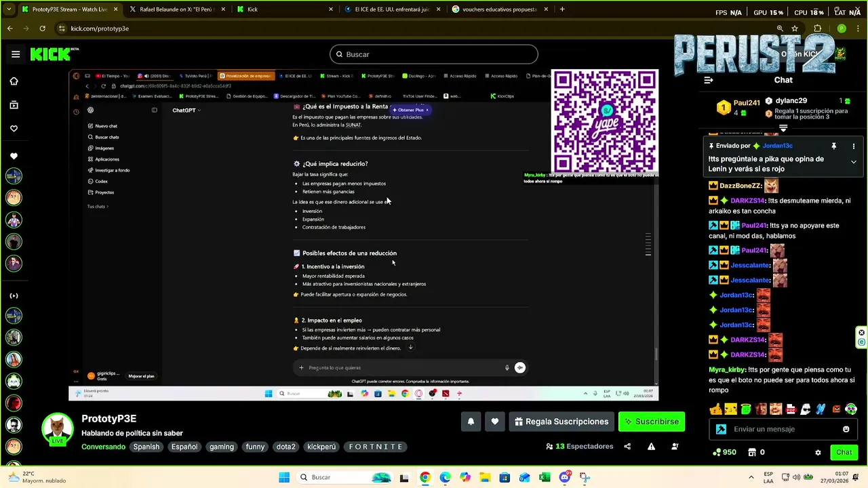Report the stream with the warning icon
Viewport: 868px width, 488px height.
pyautogui.click(x=651, y=447)
